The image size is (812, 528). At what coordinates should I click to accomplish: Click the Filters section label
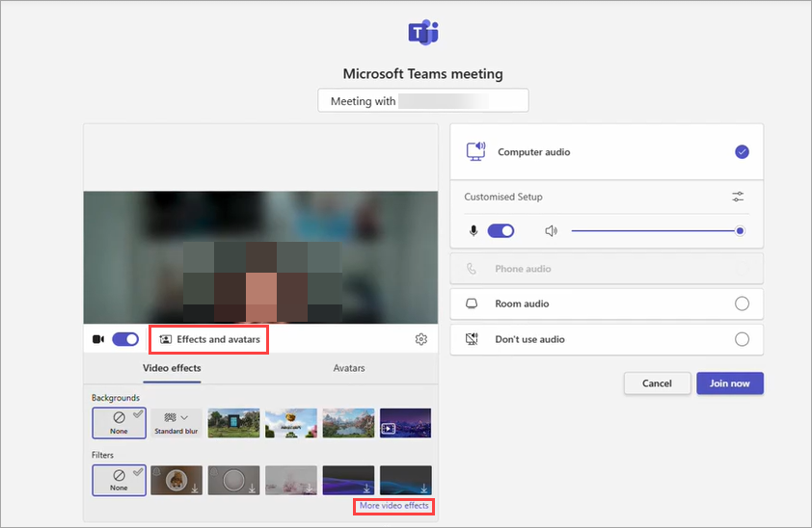[102, 455]
